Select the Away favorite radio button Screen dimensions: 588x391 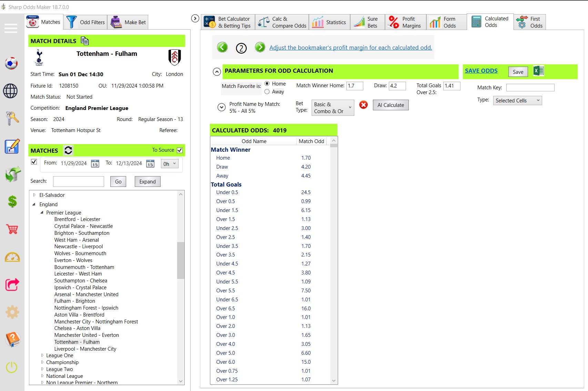coord(267,92)
